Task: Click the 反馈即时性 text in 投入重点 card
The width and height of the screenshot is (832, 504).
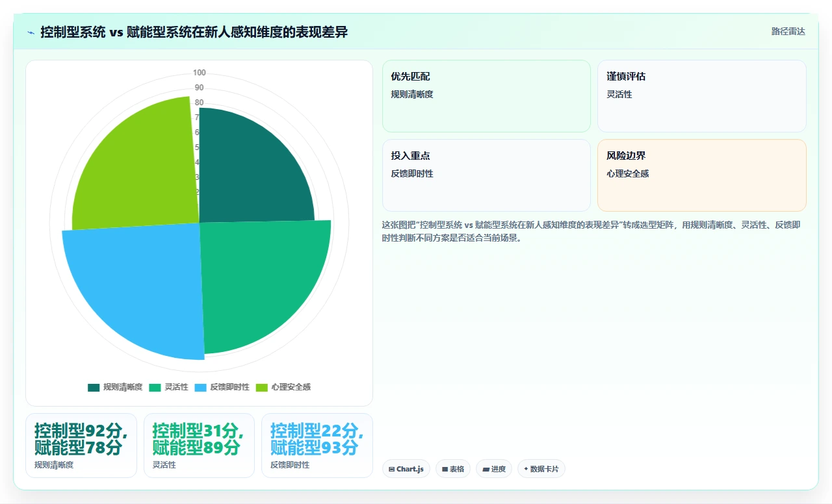Action: click(x=412, y=173)
